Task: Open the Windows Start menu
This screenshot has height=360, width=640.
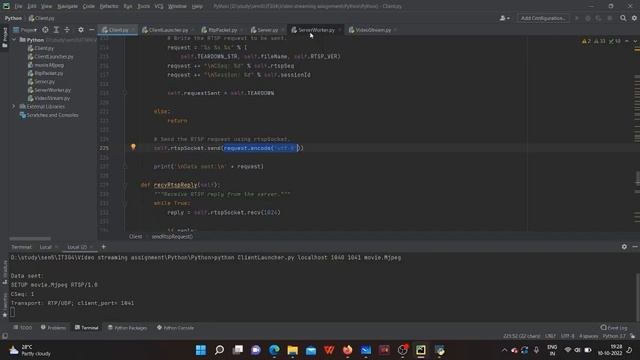Action: [201, 350]
